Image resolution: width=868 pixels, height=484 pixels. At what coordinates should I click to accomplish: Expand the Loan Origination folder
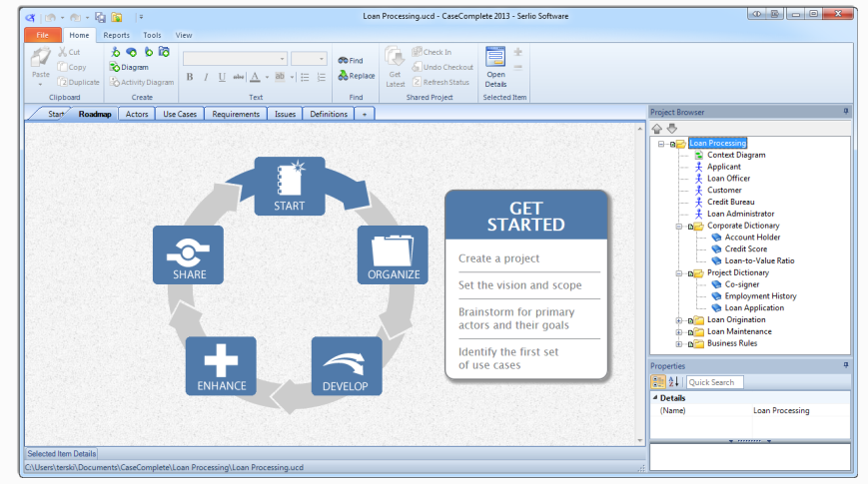pos(679,320)
